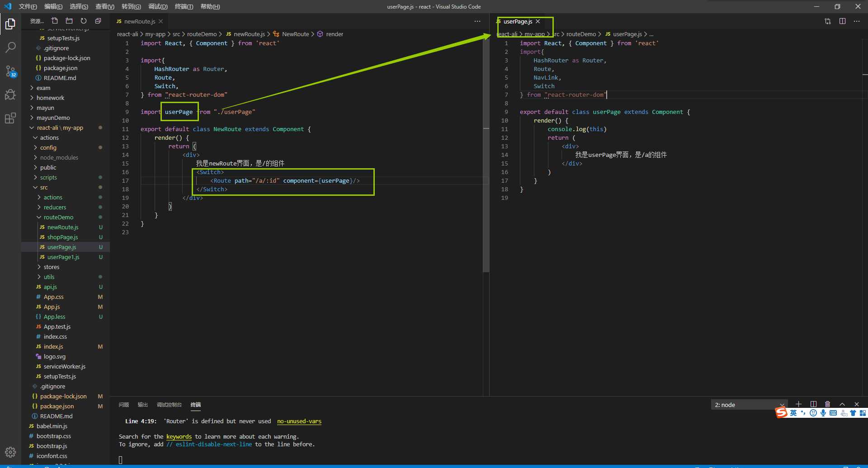Image resolution: width=868 pixels, height=468 pixels.
Task: Toggle Sogou 英 language mode
Action: (x=793, y=413)
